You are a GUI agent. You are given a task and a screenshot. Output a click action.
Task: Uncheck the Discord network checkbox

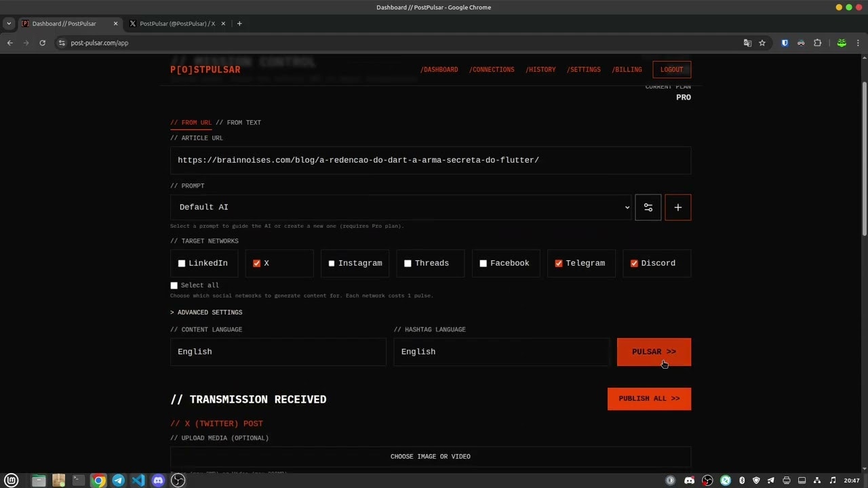634,264
